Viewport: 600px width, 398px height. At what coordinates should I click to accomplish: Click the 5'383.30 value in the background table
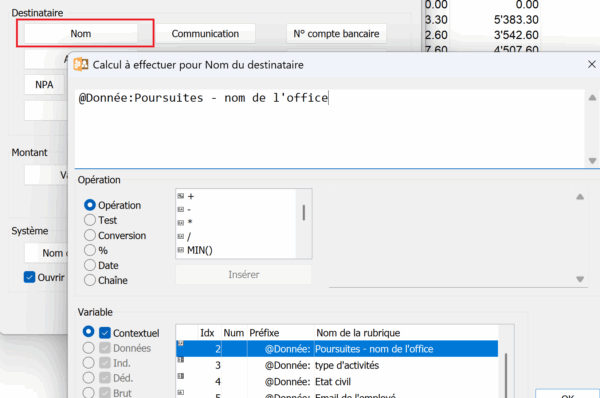pyautogui.click(x=516, y=20)
